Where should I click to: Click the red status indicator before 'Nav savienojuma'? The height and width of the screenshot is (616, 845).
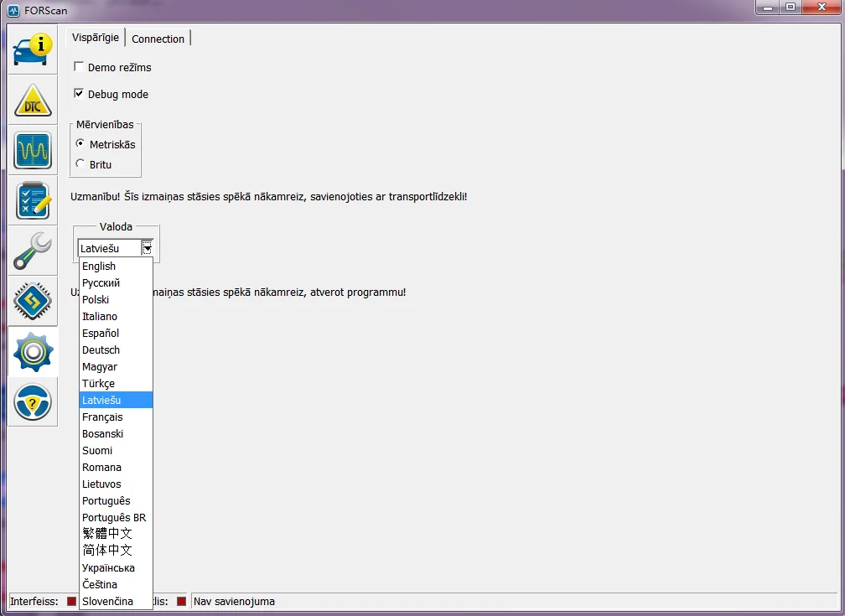coord(181,601)
